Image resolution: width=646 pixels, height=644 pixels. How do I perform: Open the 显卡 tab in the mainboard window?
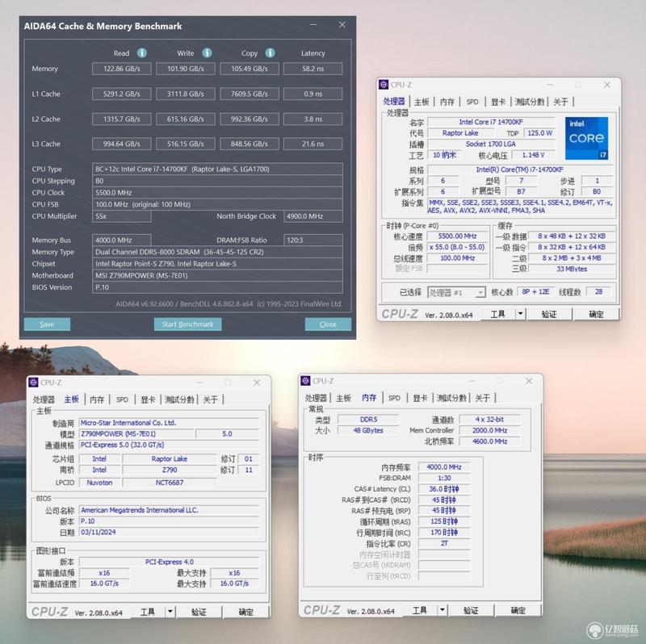(x=148, y=399)
